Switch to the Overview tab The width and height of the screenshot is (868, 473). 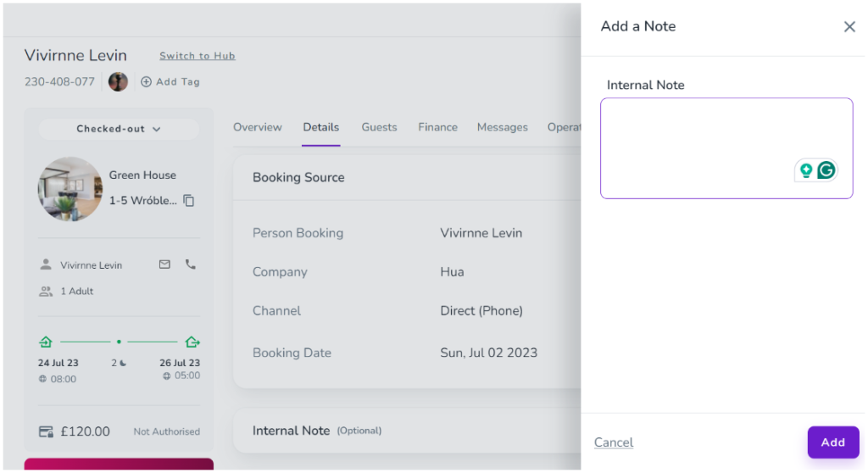258,127
